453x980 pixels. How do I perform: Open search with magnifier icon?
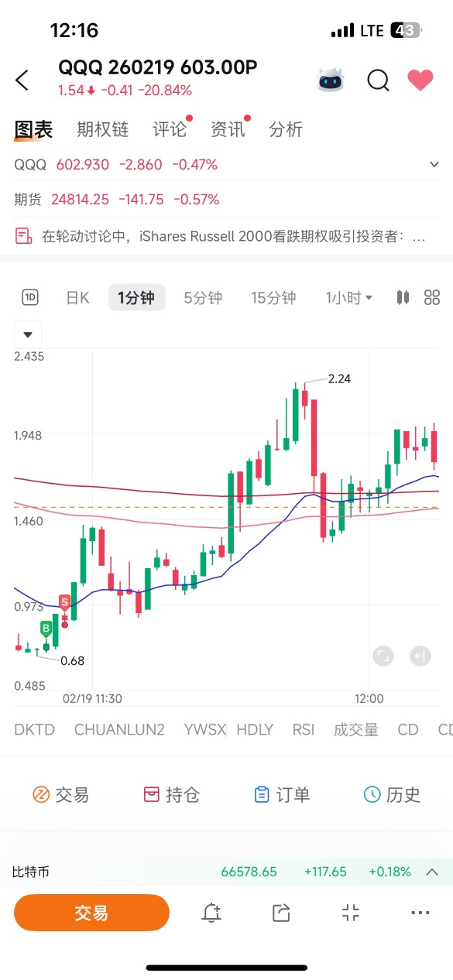pyautogui.click(x=378, y=80)
